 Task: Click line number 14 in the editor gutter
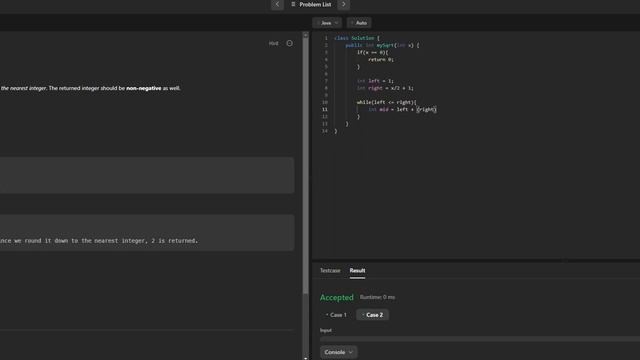325,131
